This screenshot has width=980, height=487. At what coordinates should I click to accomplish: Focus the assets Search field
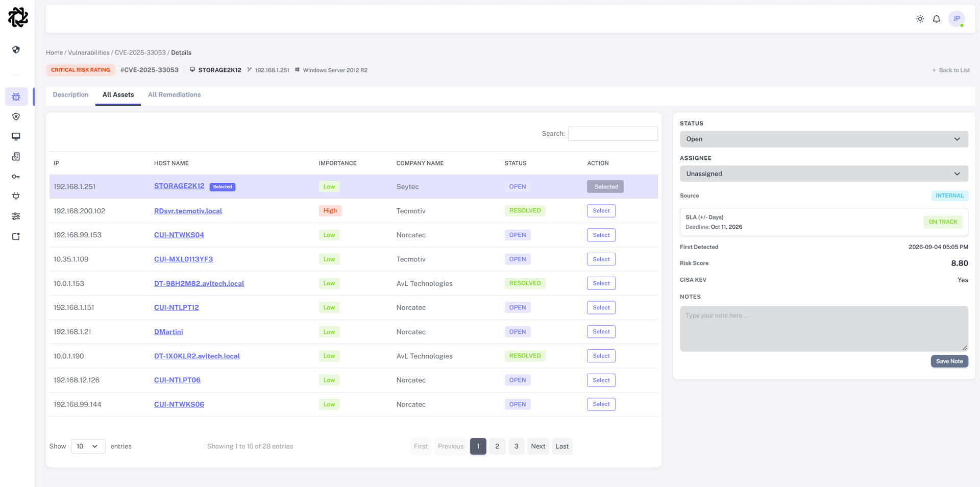613,134
